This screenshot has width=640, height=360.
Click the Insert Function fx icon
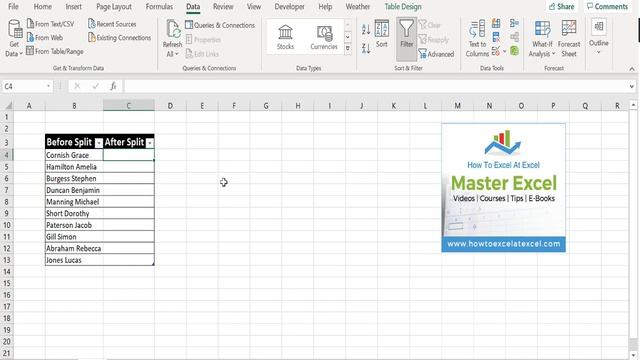(113, 86)
